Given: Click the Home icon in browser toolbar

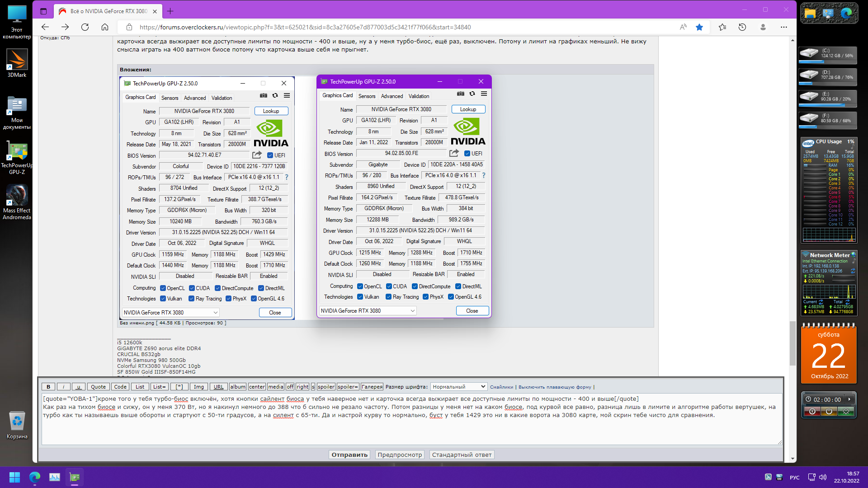Looking at the screenshot, I should [105, 27].
